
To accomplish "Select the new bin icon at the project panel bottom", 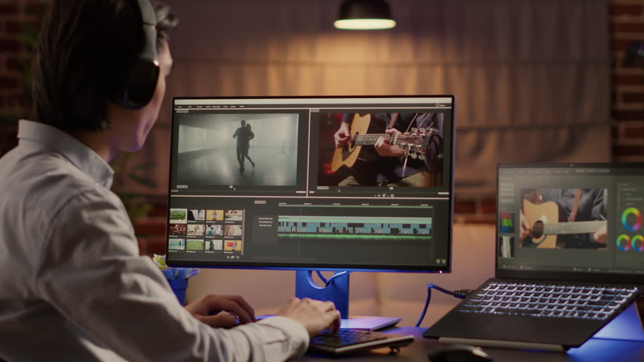I will 237,257.
